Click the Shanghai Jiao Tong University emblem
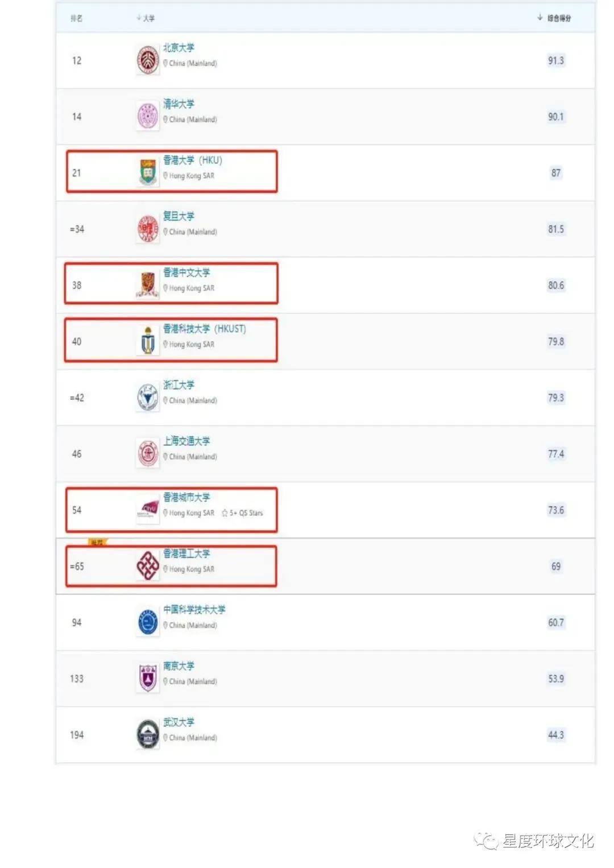The image size is (614, 868). click(148, 453)
